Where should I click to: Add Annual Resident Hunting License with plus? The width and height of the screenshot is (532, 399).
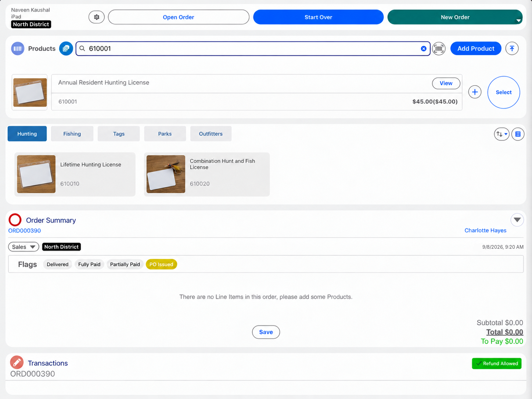(x=475, y=92)
